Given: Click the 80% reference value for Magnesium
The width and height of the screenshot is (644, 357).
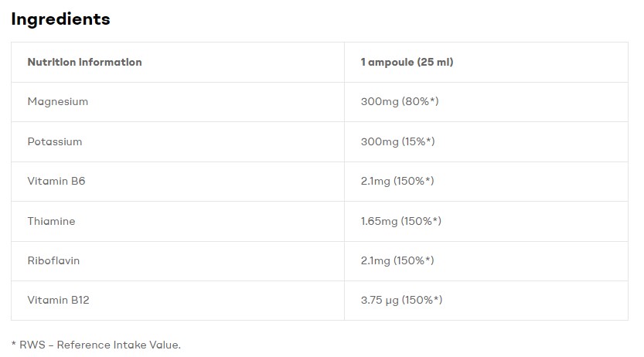Looking at the screenshot, I should tap(420, 101).
